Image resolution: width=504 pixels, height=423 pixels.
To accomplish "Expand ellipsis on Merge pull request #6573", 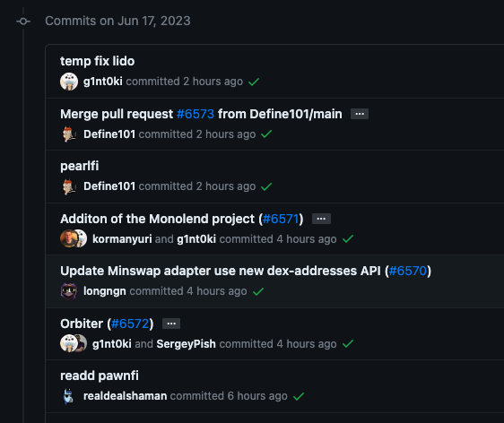I will [x=360, y=114].
